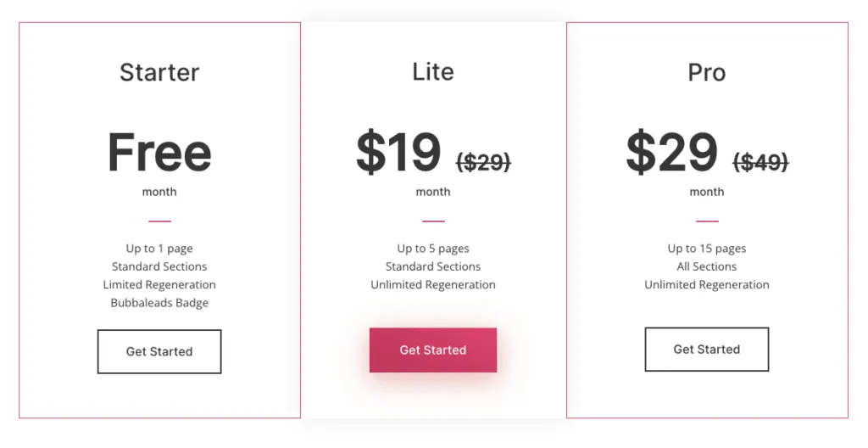Click Unlimited Regeneration in the Lite card
This screenshot has width=868, height=448.
(x=433, y=285)
